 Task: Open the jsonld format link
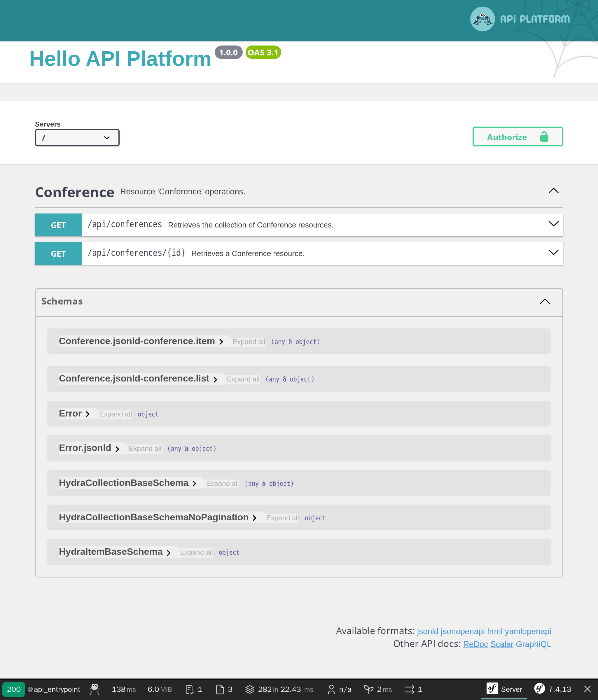(427, 631)
